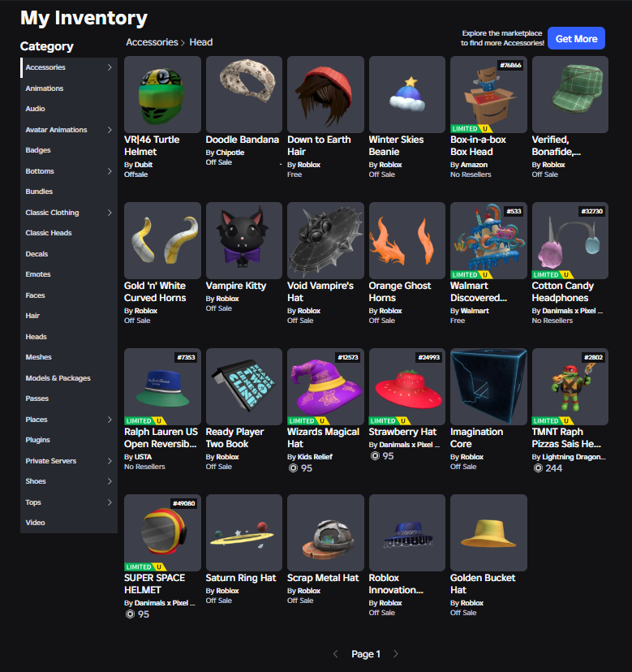The width and height of the screenshot is (632, 672).
Task: Expand the Accessories category chevron
Action: tap(110, 67)
